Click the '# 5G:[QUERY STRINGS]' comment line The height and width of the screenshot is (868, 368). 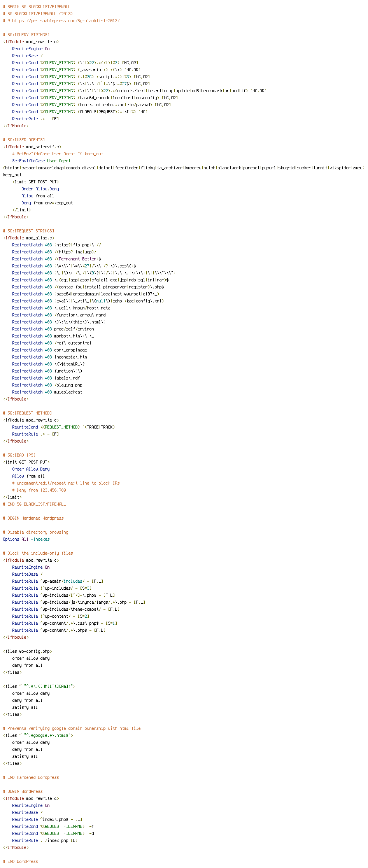coord(26,35)
